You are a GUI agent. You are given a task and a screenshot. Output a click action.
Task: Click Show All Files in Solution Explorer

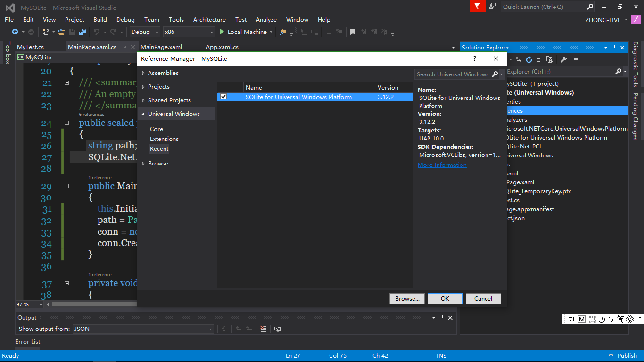pyautogui.click(x=550, y=59)
